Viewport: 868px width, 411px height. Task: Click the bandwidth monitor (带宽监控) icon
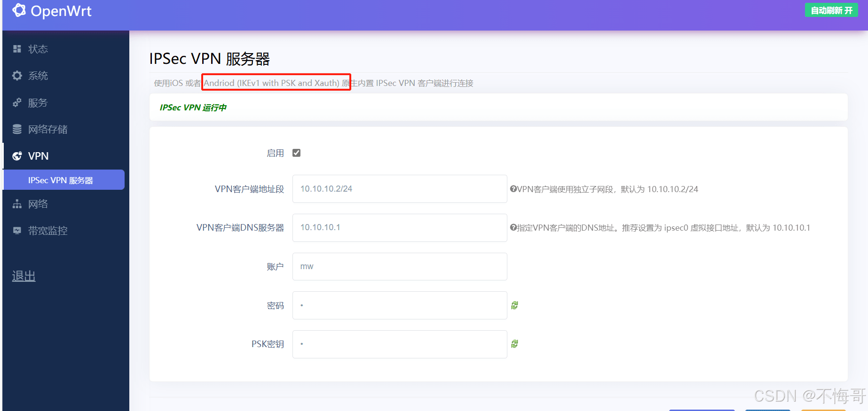[17, 231]
